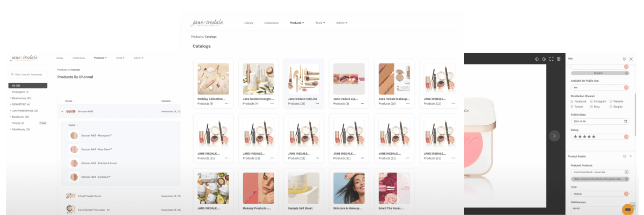The image size is (644, 215).
Task: Collapse the Bronzer Refill row
Action: (62, 111)
